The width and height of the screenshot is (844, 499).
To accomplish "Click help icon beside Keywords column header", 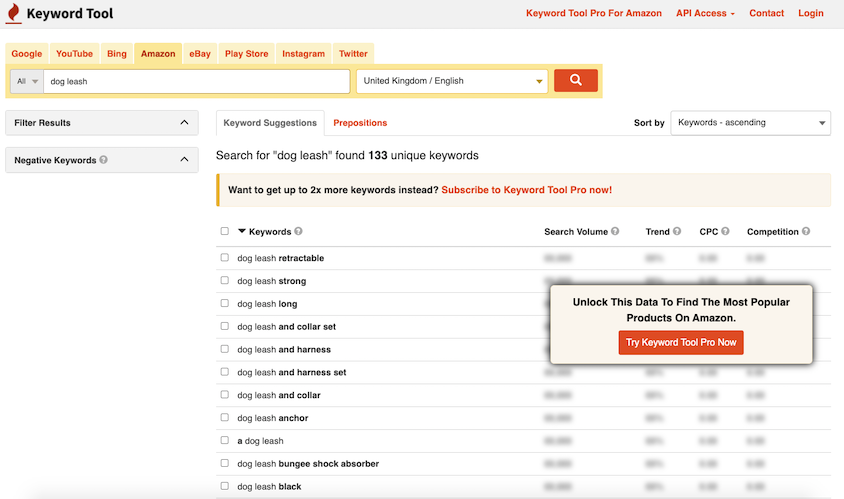I will [x=299, y=232].
